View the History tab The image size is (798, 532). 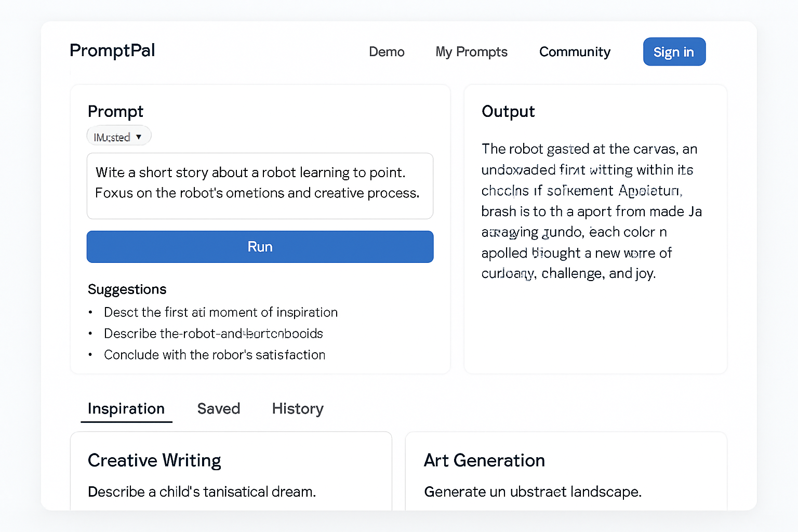(x=298, y=409)
